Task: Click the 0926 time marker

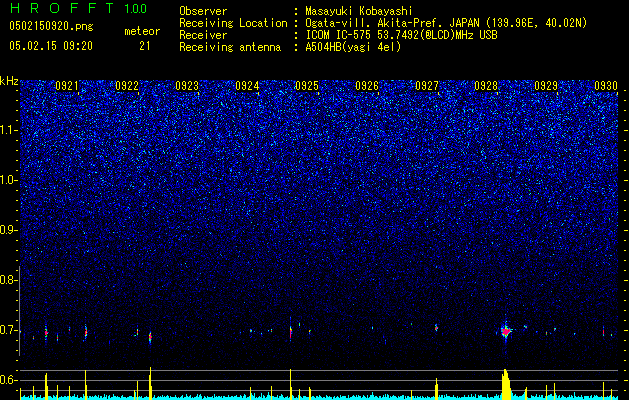Action: click(367, 86)
